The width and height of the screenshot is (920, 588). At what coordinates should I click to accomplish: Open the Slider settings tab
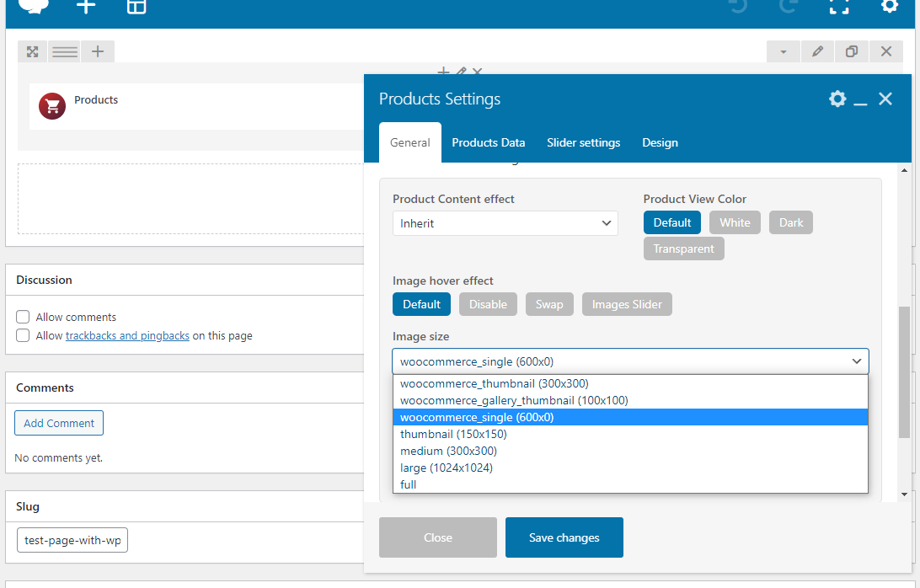pyautogui.click(x=583, y=142)
